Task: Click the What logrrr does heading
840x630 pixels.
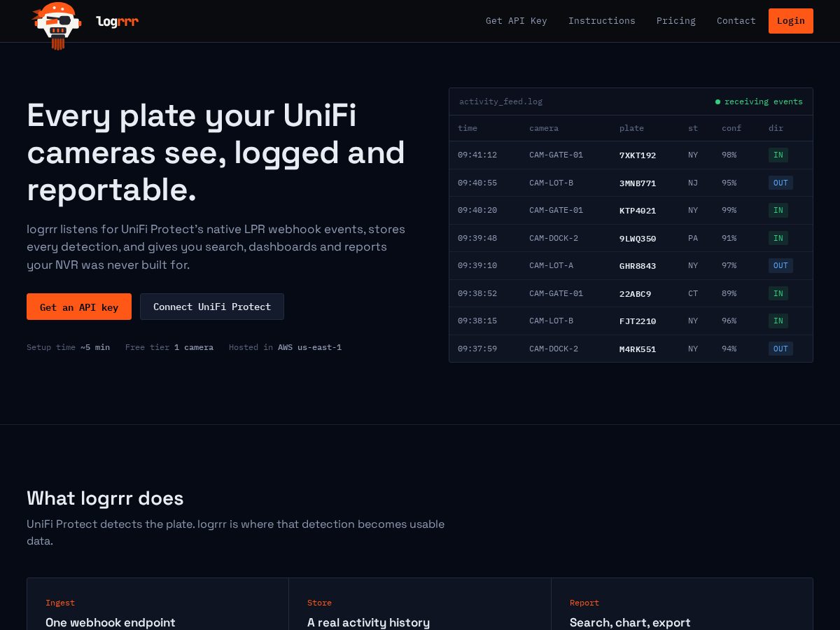Action: [105, 498]
